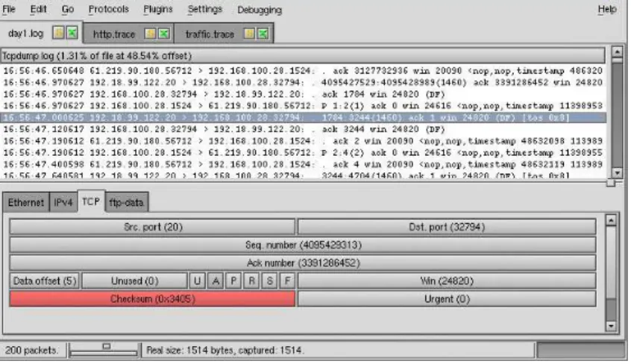
Task: Open the Edit menu
Action: tap(38, 9)
